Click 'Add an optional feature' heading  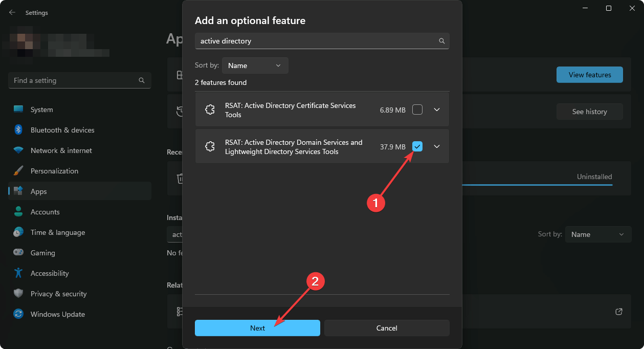coord(250,21)
